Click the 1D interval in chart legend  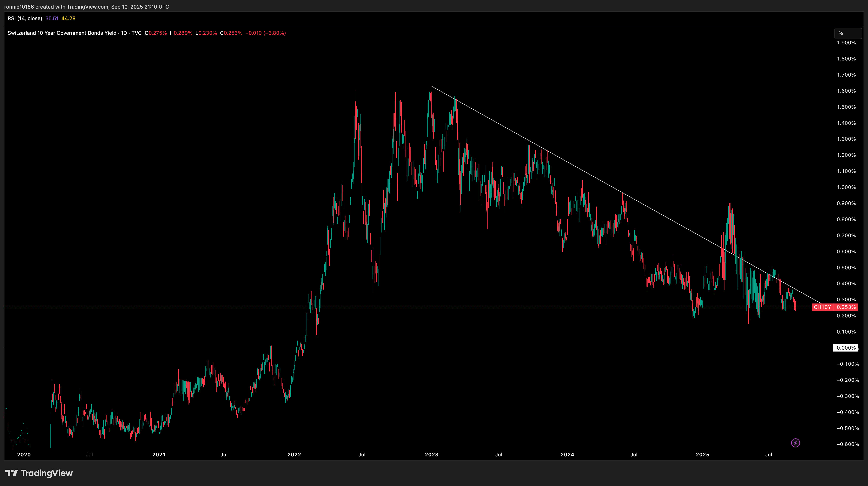[x=124, y=33]
